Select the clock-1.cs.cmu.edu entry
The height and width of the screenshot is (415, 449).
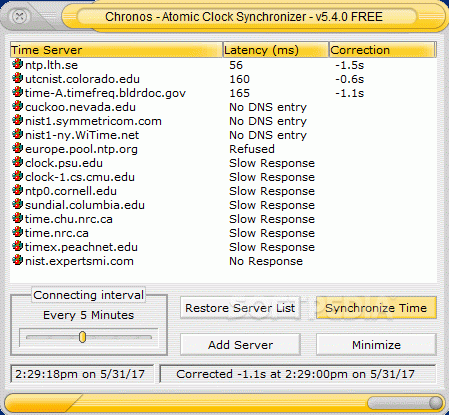pos(80,177)
